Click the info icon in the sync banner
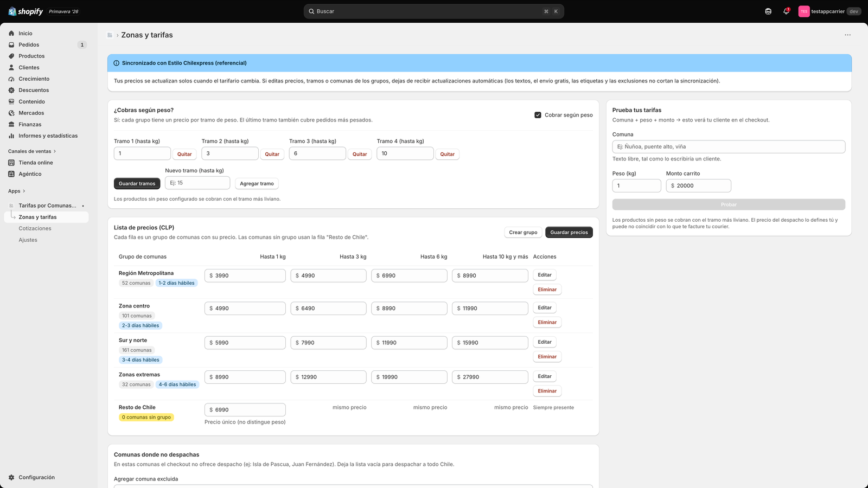 point(116,63)
